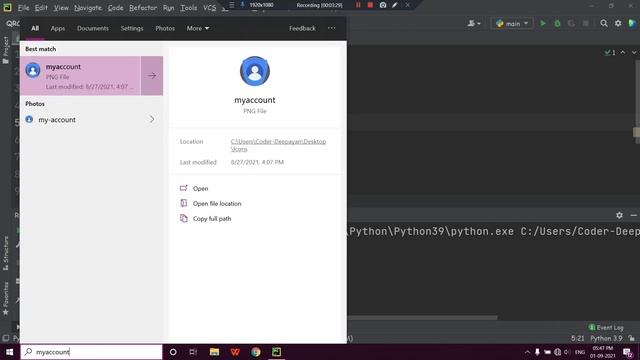
Task: Stop the screen recording
Action: point(370,5)
